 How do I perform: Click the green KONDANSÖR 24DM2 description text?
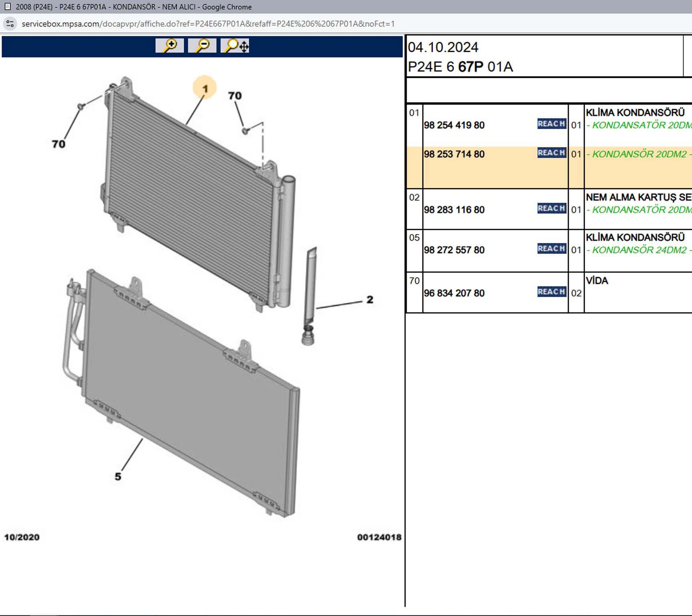click(639, 250)
